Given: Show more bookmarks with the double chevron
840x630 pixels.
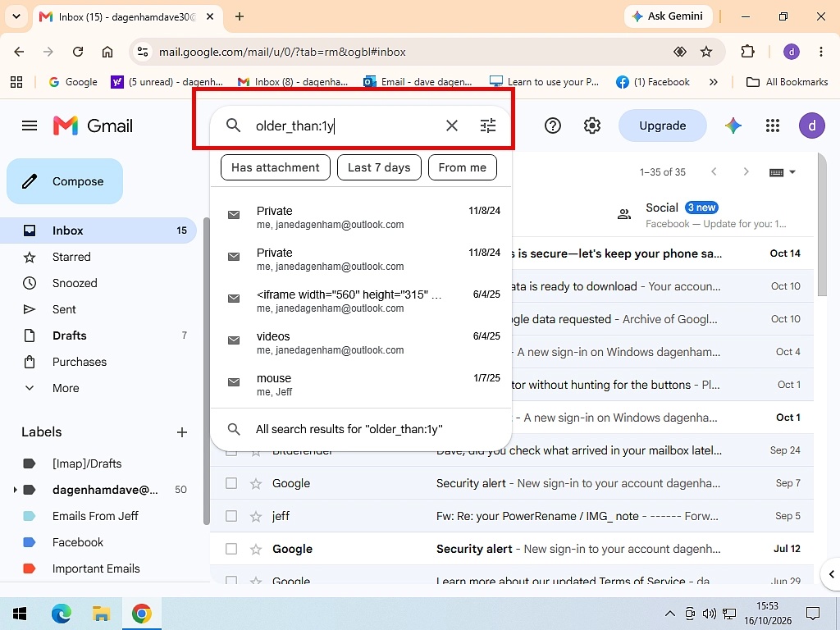Looking at the screenshot, I should pos(713,82).
